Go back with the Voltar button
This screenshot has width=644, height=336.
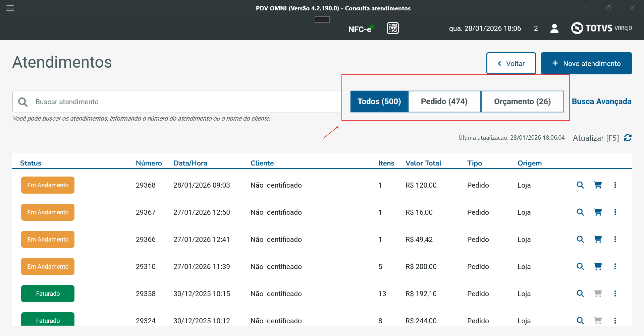coord(511,63)
